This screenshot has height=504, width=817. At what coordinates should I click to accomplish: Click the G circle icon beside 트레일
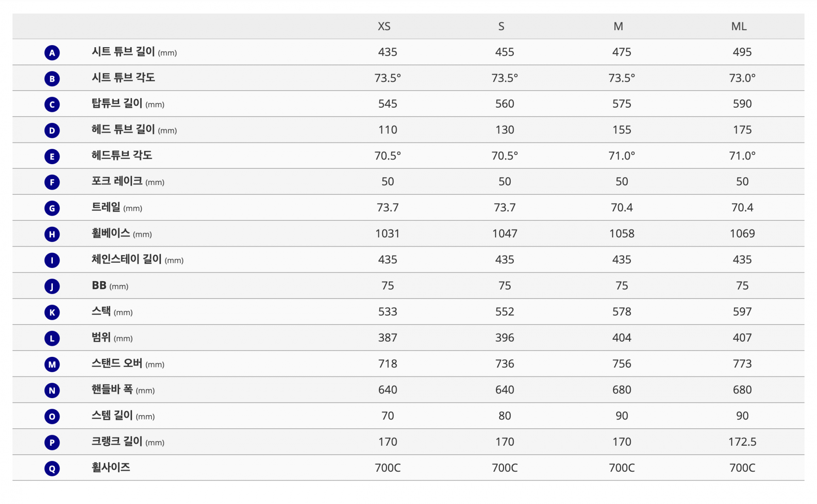coord(52,208)
